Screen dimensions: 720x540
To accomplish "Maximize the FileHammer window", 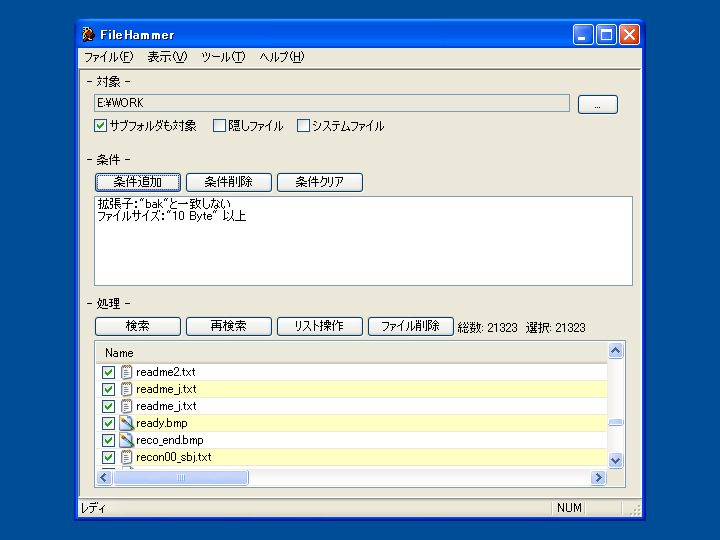I will pos(606,34).
